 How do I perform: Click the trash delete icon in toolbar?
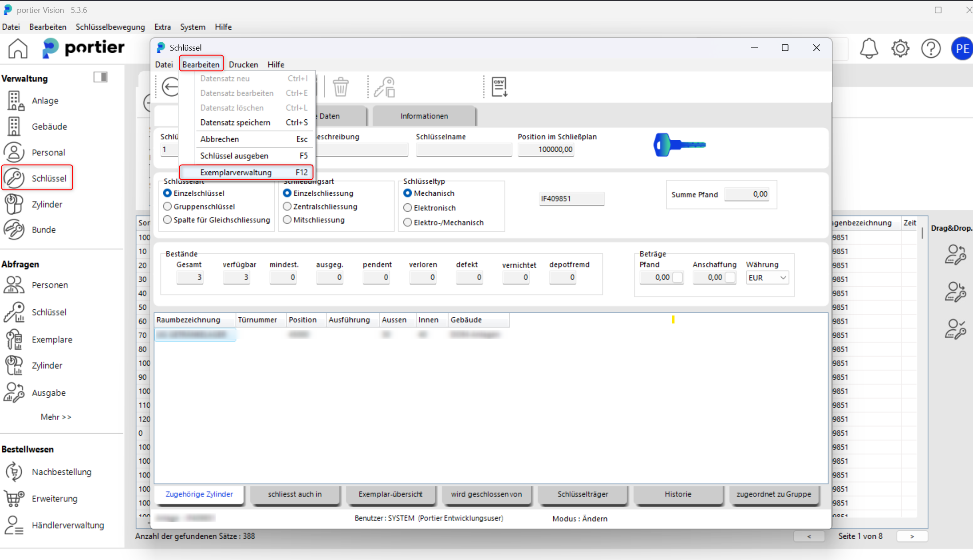click(340, 87)
